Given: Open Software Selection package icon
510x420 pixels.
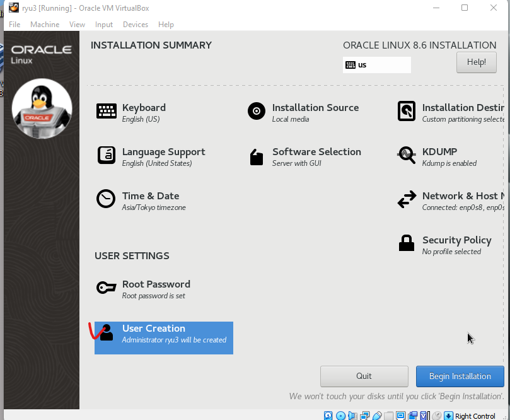Looking at the screenshot, I should (x=257, y=157).
